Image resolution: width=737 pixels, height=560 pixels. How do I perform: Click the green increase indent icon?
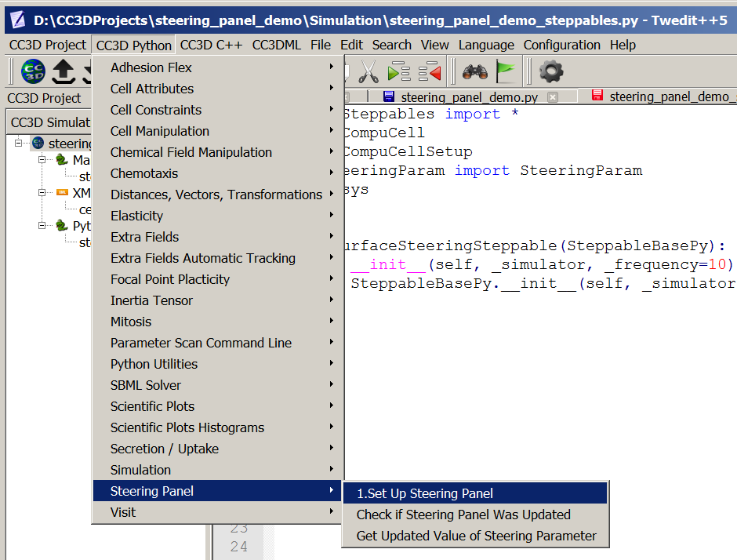pos(399,72)
